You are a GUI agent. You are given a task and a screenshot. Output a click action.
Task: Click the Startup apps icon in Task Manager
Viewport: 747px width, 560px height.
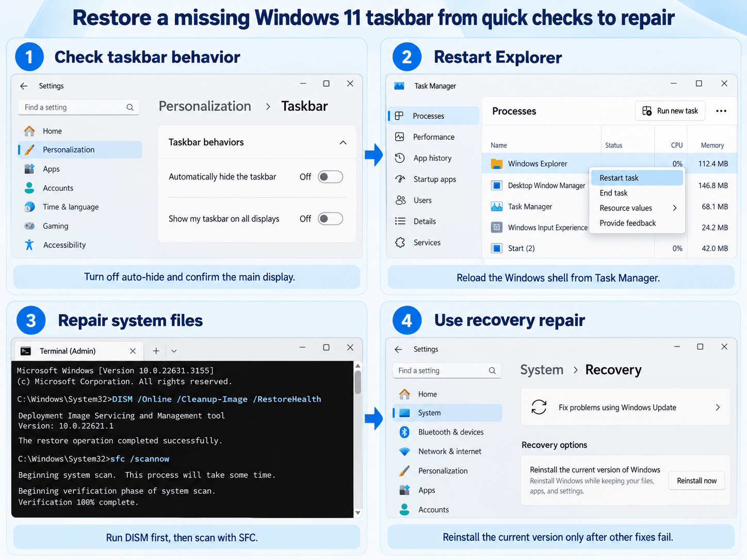click(x=400, y=179)
